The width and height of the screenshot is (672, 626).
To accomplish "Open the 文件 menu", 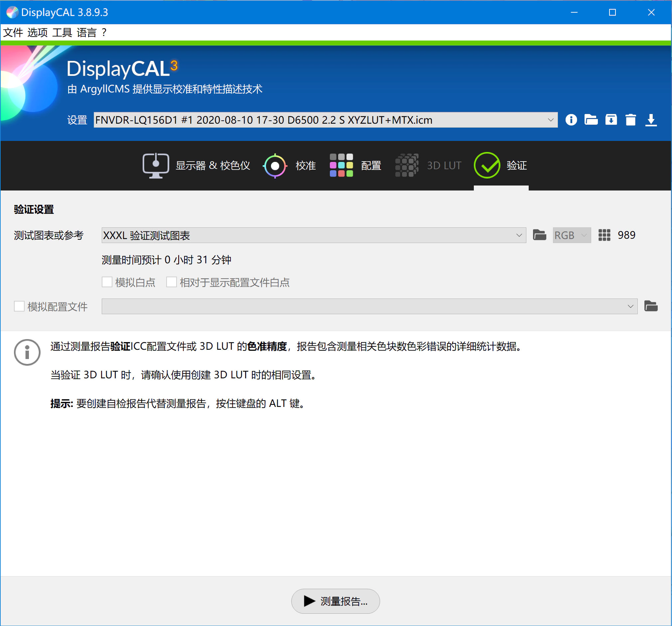I will click(13, 33).
